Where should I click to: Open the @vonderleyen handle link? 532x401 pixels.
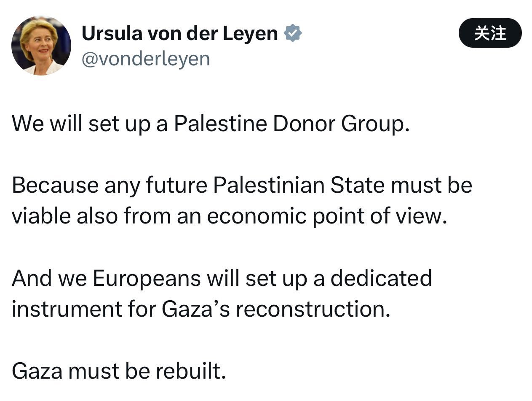tap(145, 59)
